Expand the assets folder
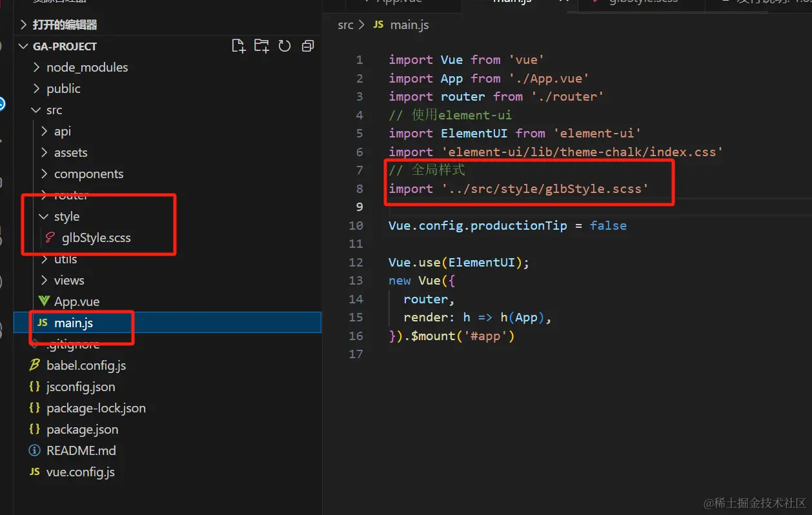812x515 pixels. (44, 152)
